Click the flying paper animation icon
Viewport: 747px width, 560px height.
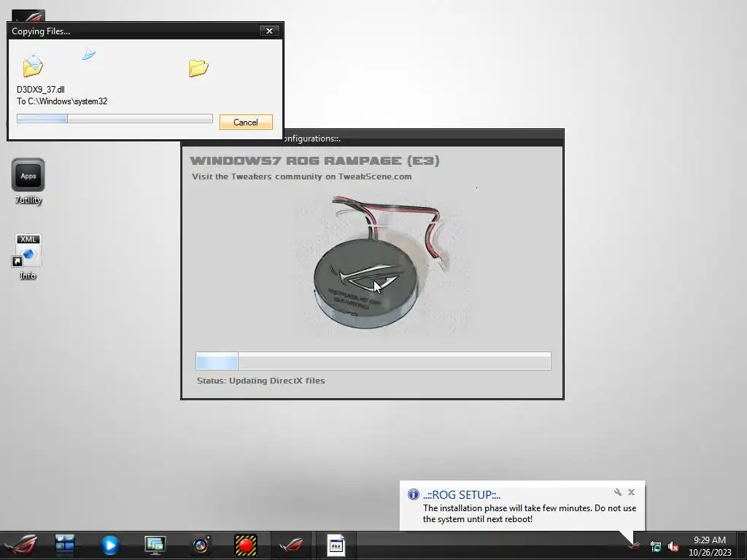click(88, 54)
